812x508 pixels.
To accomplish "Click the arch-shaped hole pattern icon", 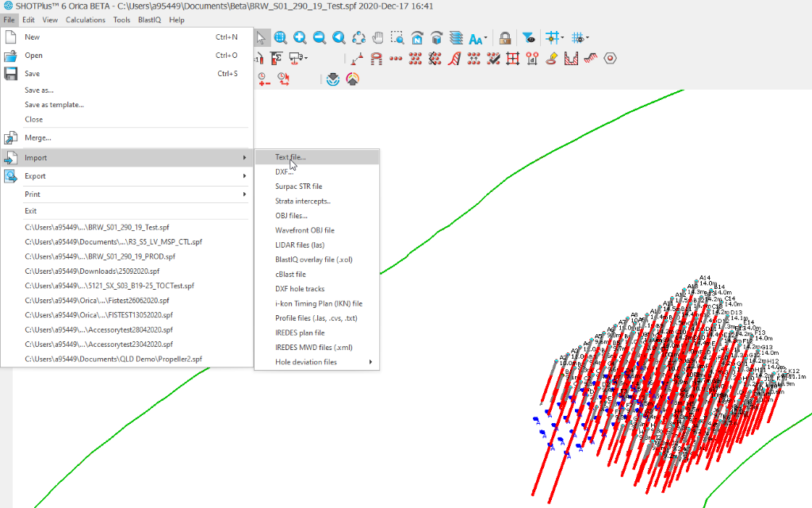I will tap(376, 59).
